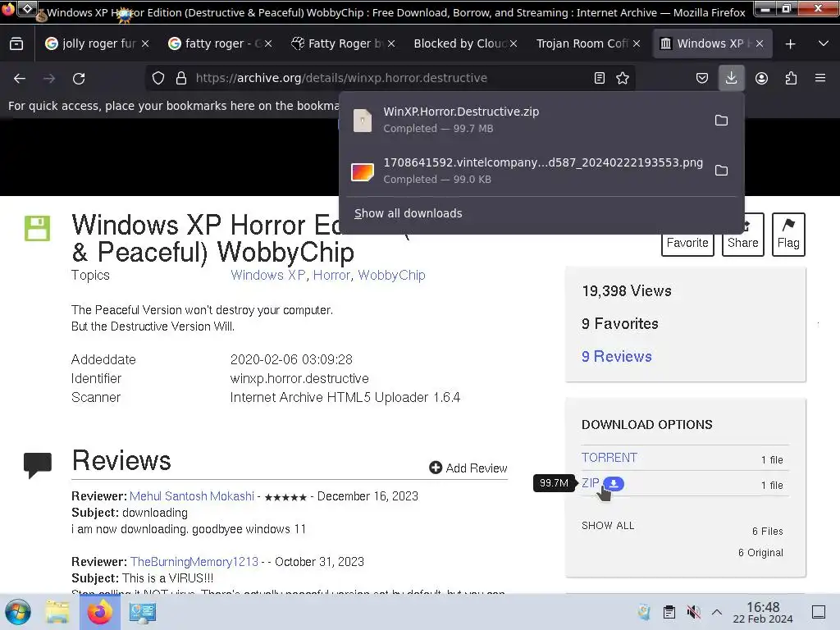Click the green floppy disk software icon
The width and height of the screenshot is (840, 630).
pos(37,228)
